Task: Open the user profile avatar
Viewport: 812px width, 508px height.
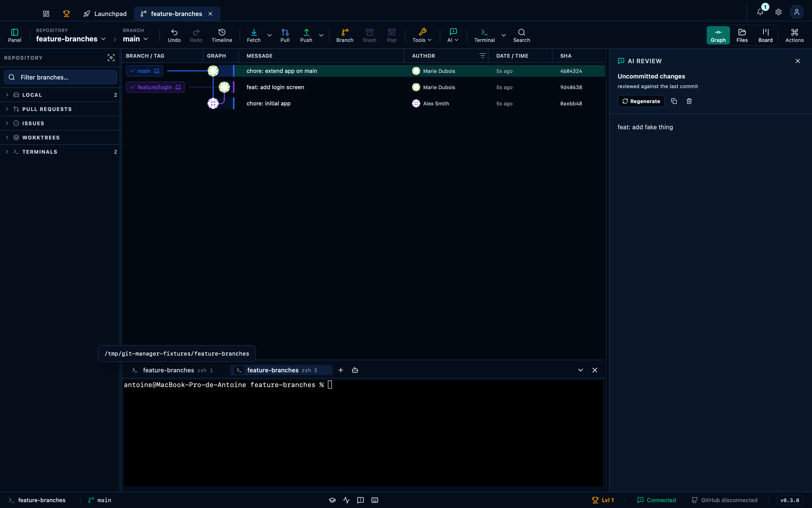Action: [797, 12]
